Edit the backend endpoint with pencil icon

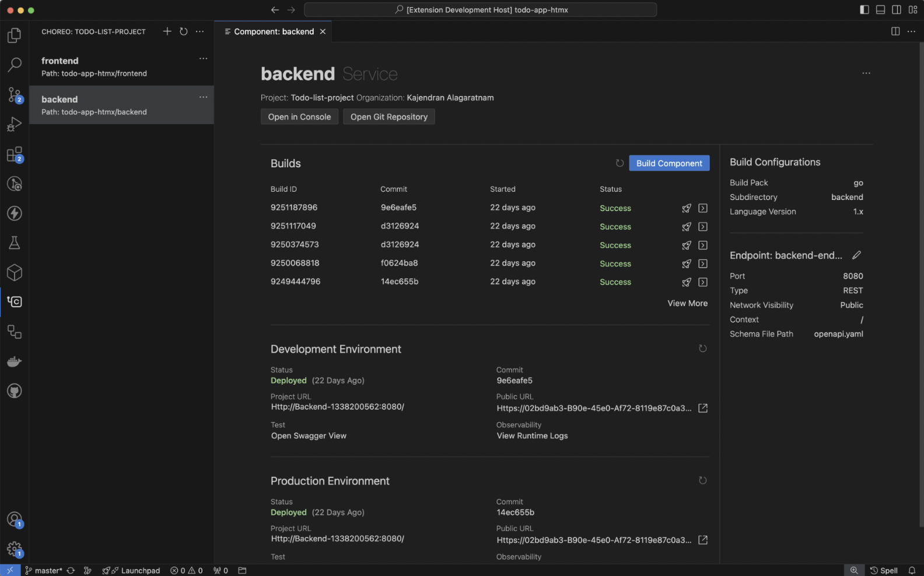coord(856,255)
